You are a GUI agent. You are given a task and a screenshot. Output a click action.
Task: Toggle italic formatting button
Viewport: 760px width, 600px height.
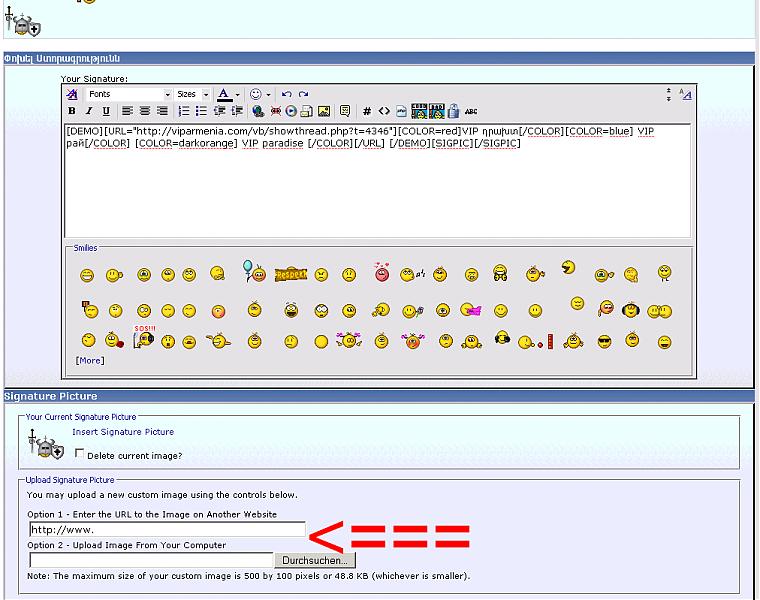click(x=89, y=111)
